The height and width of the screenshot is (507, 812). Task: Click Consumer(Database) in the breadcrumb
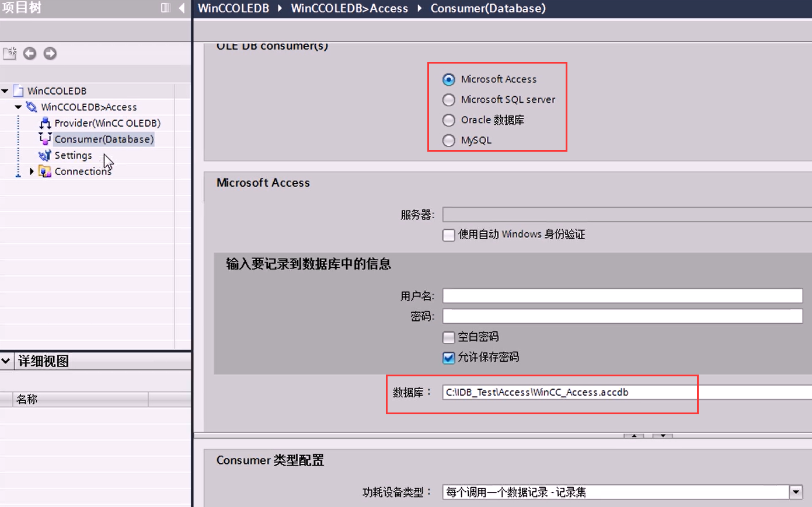coord(488,8)
